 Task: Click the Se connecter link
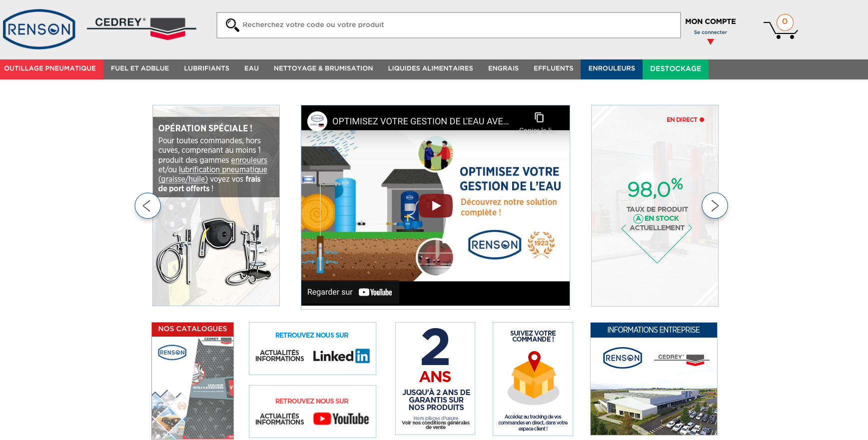click(x=710, y=32)
